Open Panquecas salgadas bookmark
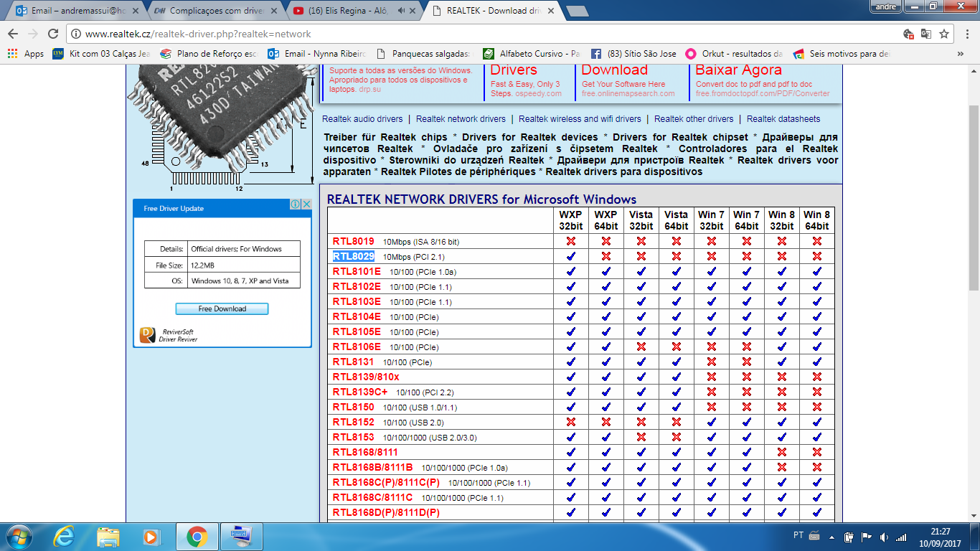Viewport: 980px width, 551px height. [423, 54]
